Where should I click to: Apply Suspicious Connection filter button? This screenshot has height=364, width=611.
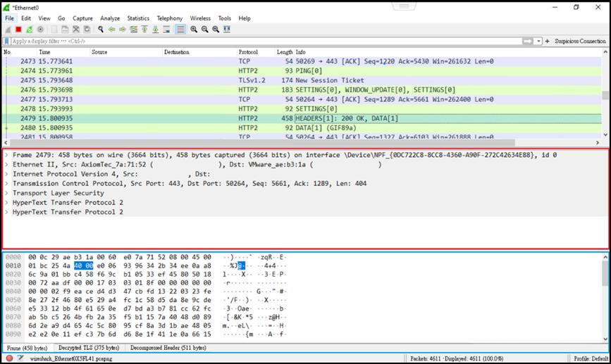coord(580,42)
